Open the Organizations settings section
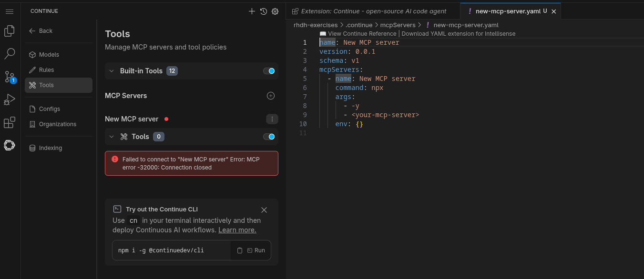Viewport: 644px width, 279px height. [x=59, y=124]
